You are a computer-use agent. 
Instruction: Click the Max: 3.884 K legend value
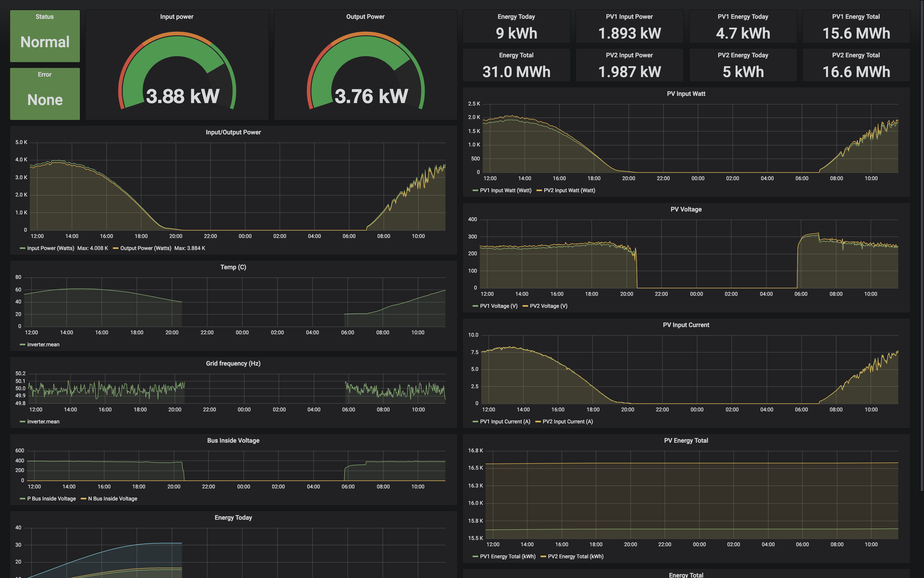(x=190, y=249)
